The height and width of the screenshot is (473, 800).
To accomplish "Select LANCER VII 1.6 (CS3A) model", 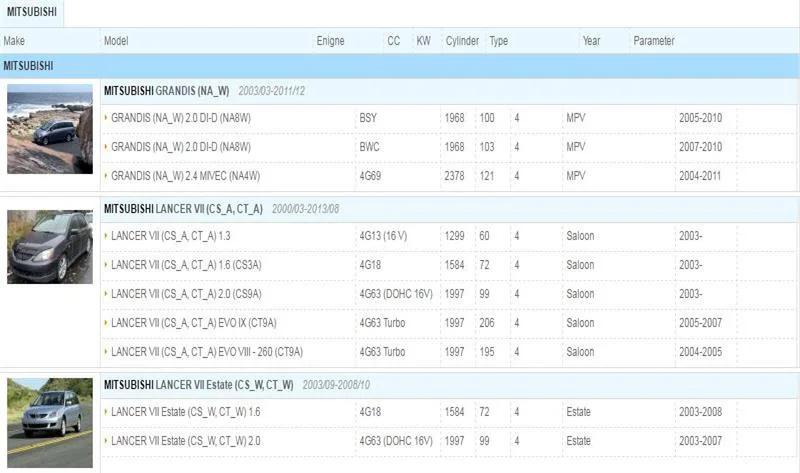I will point(186,265).
